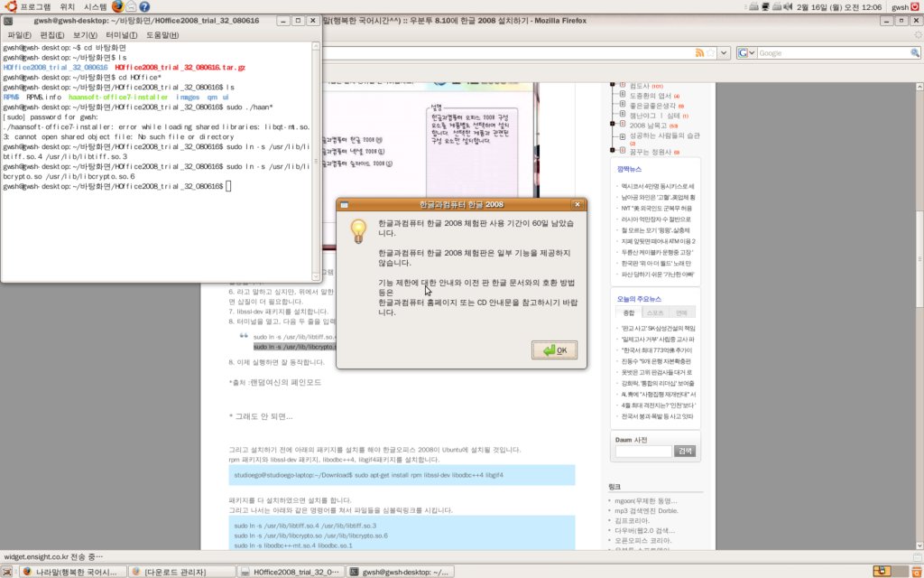This screenshot has height=578, width=924.
Task: Open the 오픈오피스 코리아 link
Action: pyautogui.click(x=642, y=540)
